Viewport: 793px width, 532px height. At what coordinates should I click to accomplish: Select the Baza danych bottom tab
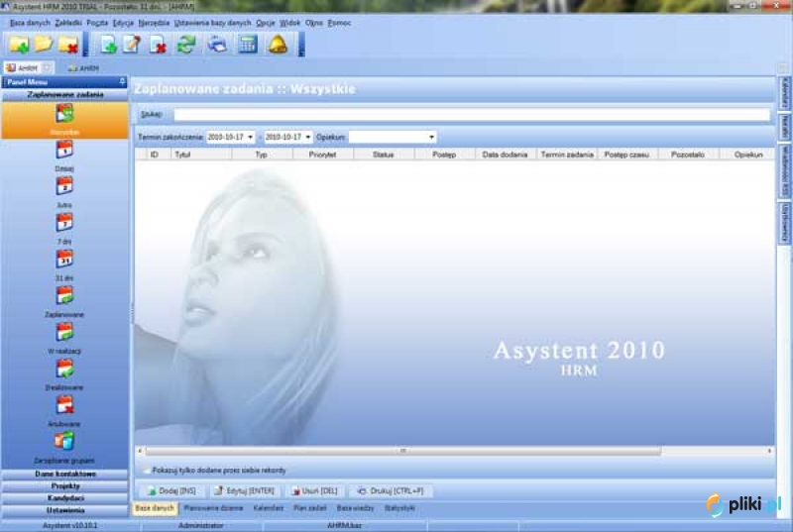point(155,508)
